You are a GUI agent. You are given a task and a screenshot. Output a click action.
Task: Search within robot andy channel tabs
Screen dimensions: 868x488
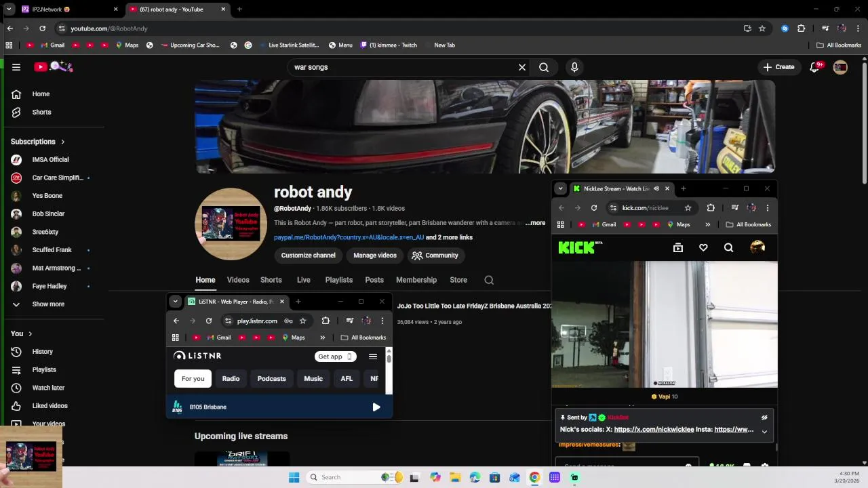coord(489,280)
